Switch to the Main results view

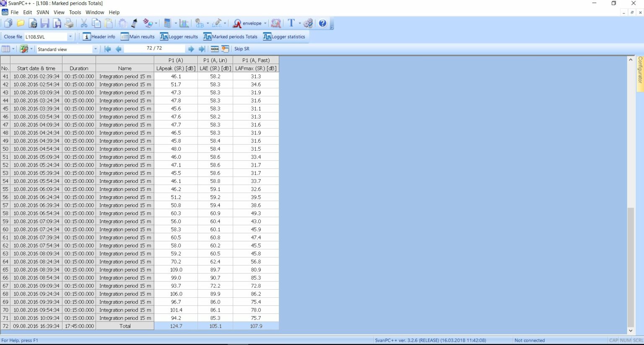(x=138, y=36)
